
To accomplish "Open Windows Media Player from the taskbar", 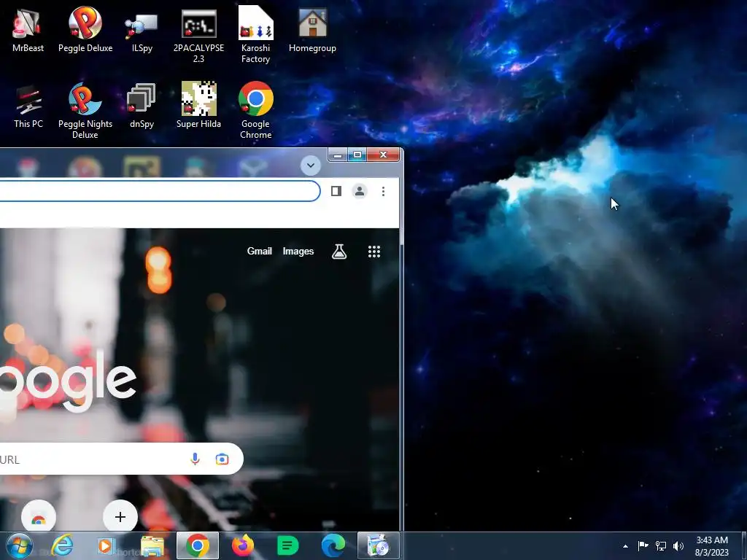I will click(x=107, y=545).
